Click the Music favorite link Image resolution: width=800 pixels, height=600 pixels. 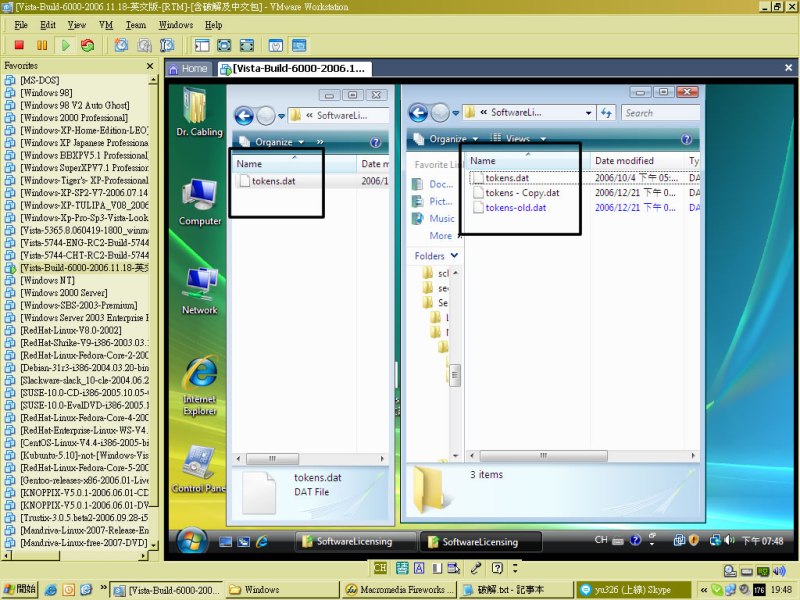tap(434, 218)
